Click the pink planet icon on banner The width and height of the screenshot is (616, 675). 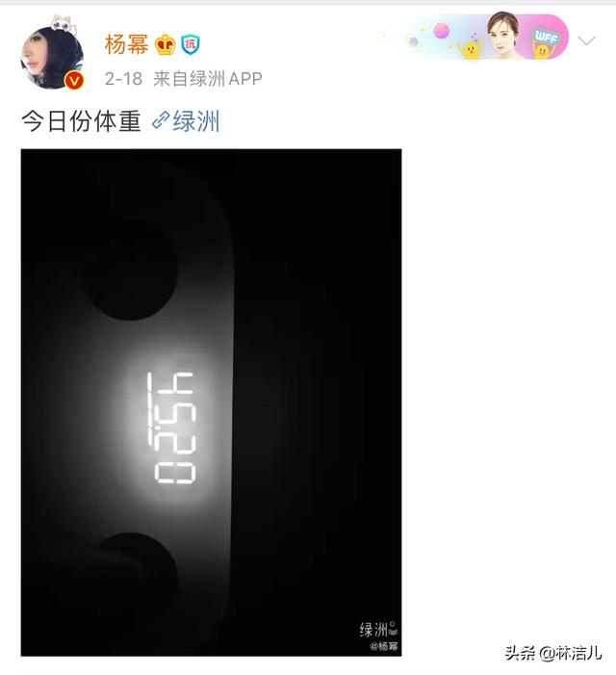tap(442, 32)
